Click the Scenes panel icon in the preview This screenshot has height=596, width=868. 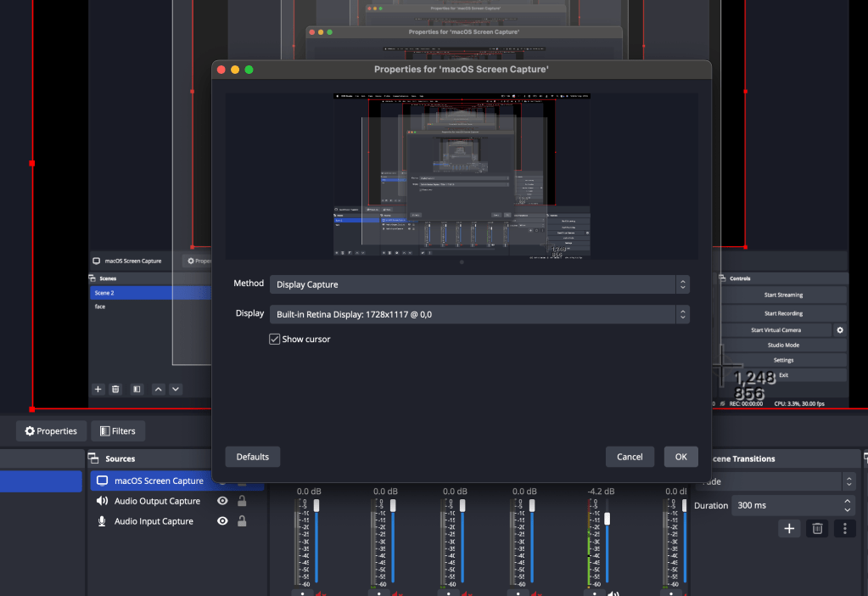pos(92,278)
